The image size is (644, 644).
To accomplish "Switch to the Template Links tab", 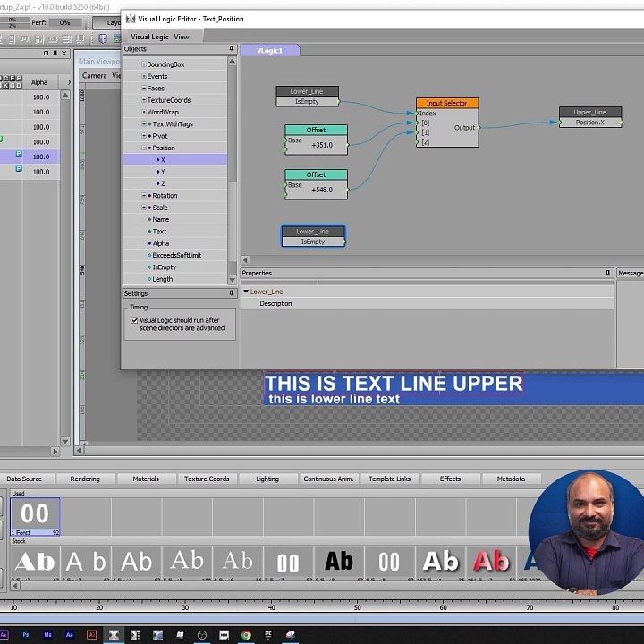I will click(x=389, y=479).
